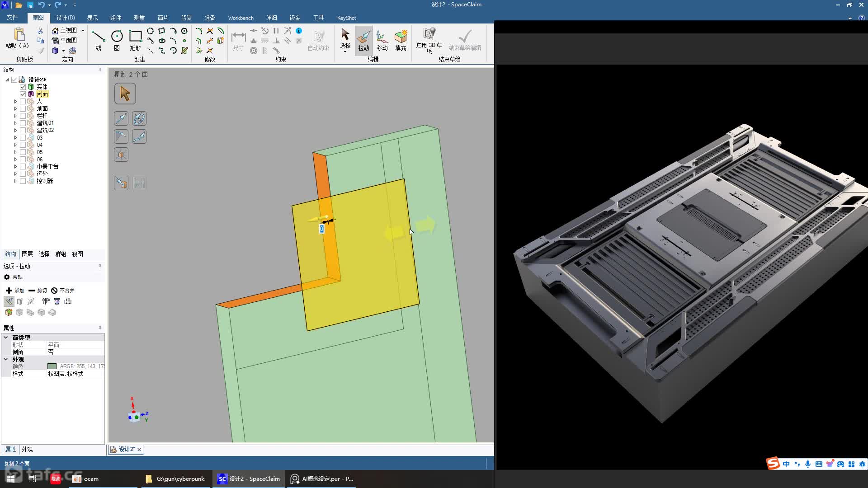Click the save icon in quick access toolbar
868x488 pixels.
tap(30, 5)
